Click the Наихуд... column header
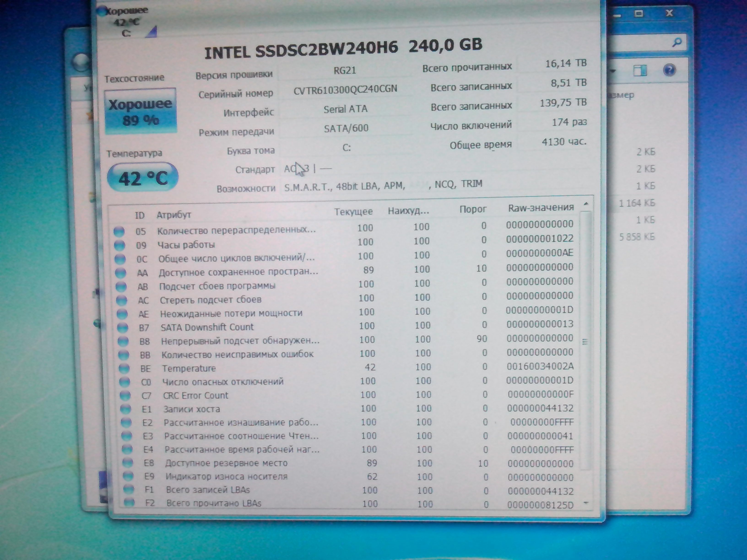The width and height of the screenshot is (747, 560). 408,211
